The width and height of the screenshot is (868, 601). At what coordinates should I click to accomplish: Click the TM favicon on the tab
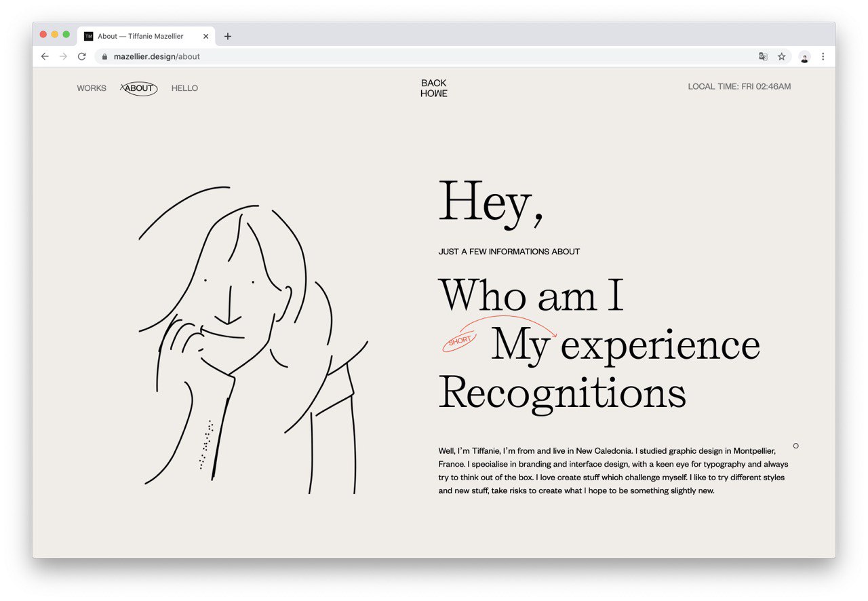click(89, 37)
